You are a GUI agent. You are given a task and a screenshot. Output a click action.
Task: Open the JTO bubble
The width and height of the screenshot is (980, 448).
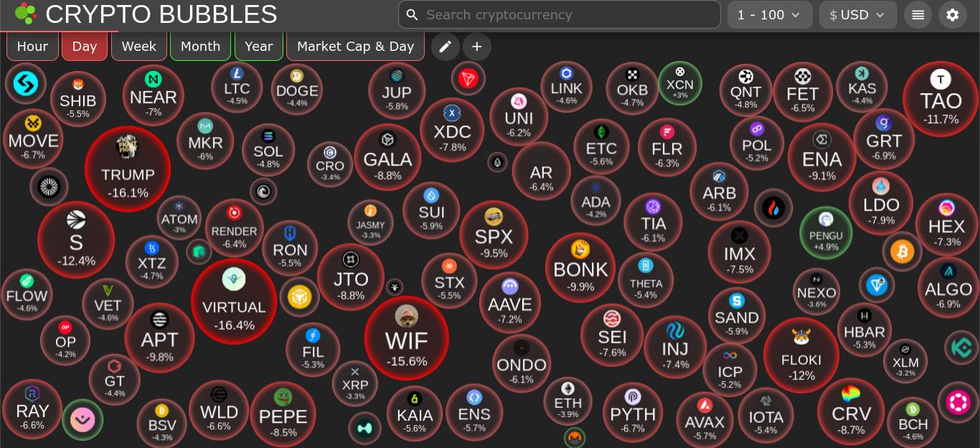point(351,277)
